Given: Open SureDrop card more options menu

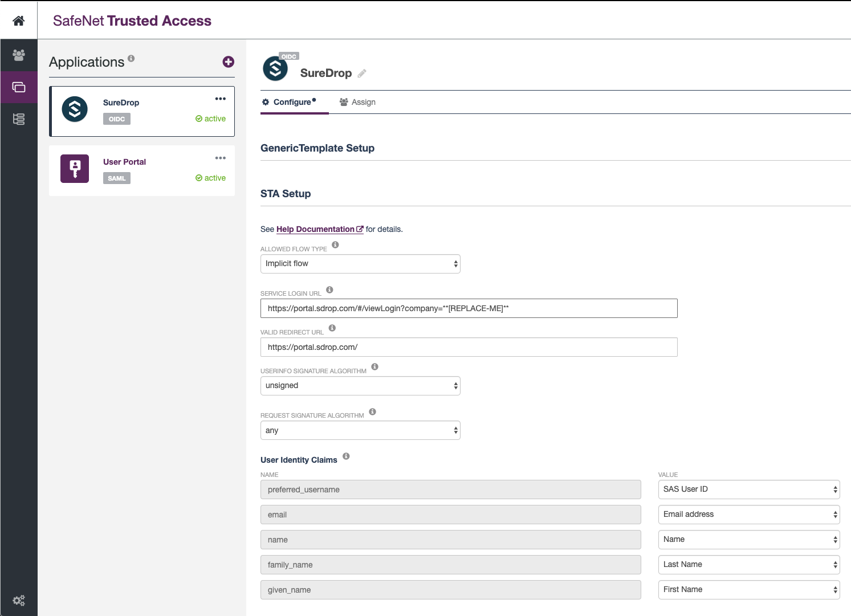Looking at the screenshot, I should coord(221,99).
